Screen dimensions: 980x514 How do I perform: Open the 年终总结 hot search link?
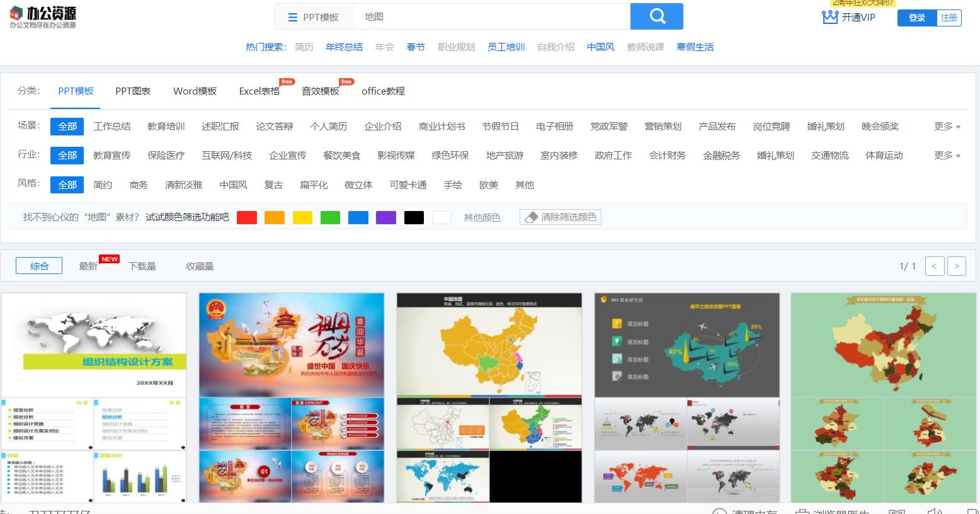[x=344, y=47]
